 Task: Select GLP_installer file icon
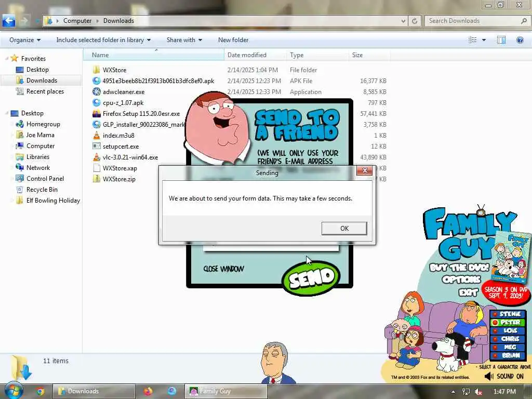click(x=96, y=125)
